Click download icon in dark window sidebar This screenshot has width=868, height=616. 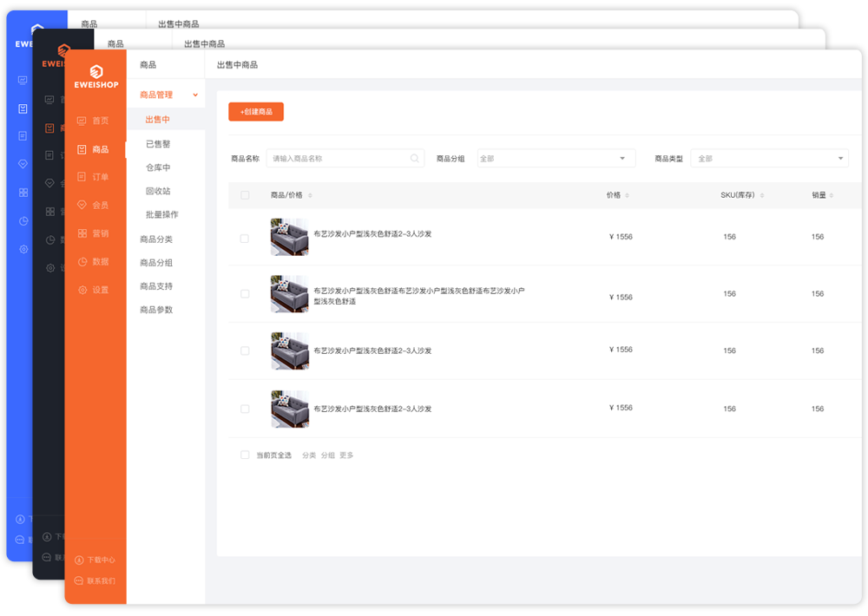coord(47,537)
